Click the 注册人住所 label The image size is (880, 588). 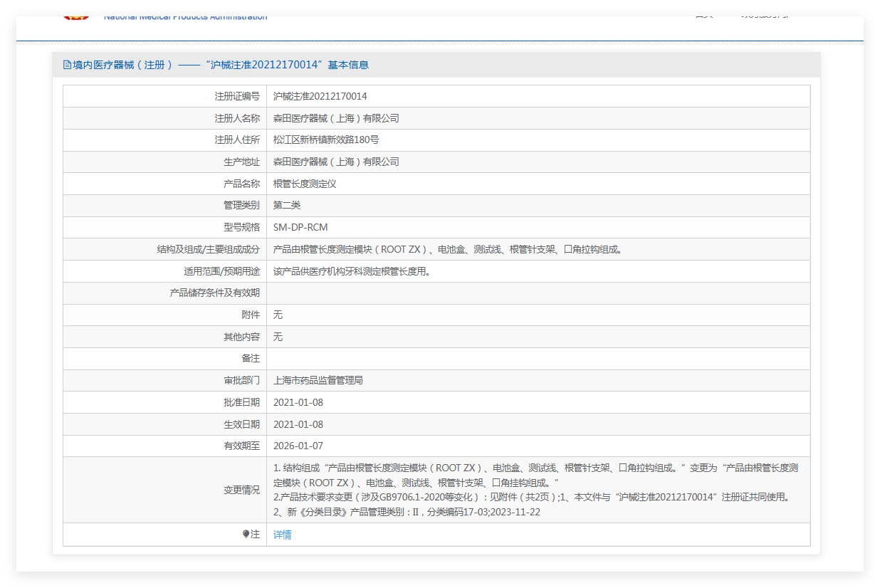pos(237,140)
